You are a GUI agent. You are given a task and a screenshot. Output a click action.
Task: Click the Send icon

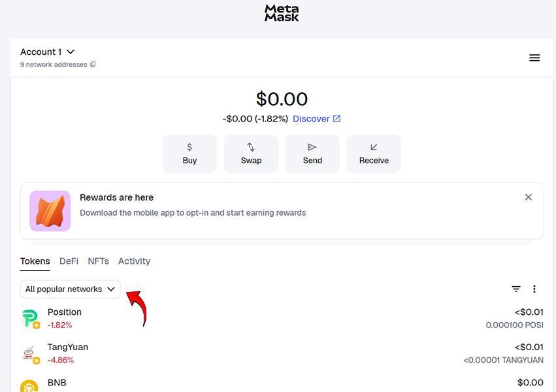pos(312,147)
